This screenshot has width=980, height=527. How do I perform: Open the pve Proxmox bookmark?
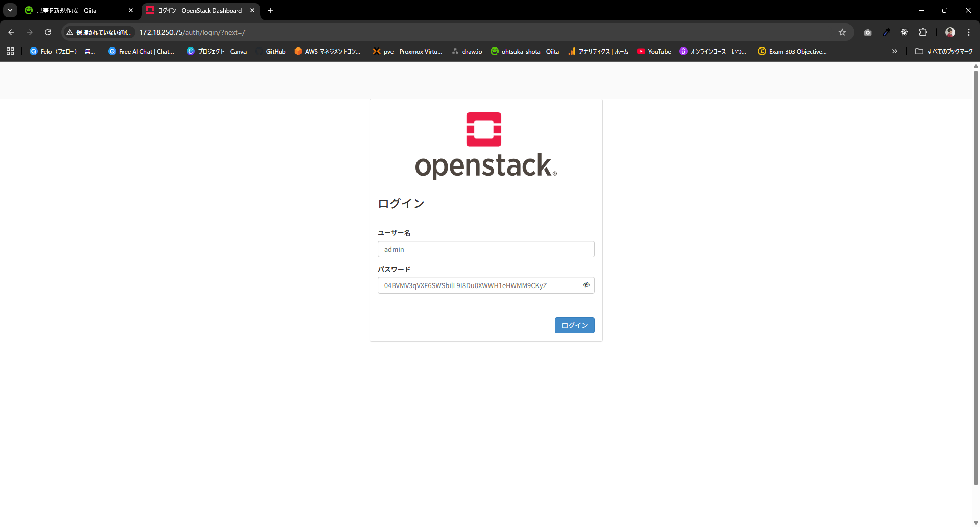407,51
